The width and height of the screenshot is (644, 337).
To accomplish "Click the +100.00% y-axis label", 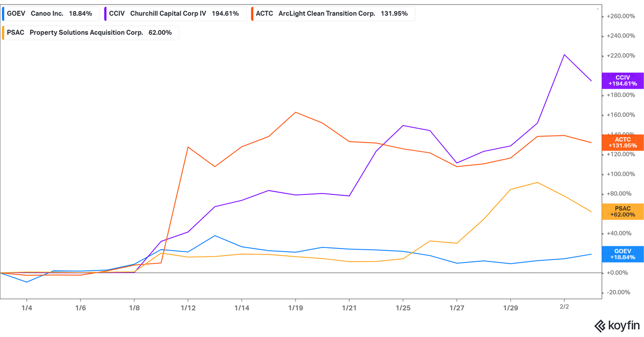I will (x=620, y=174).
